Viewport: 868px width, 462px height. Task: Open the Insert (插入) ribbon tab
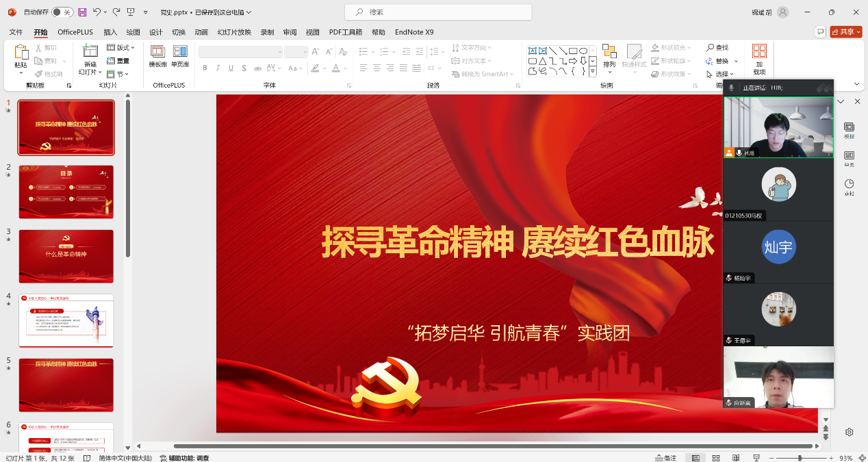click(x=110, y=32)
